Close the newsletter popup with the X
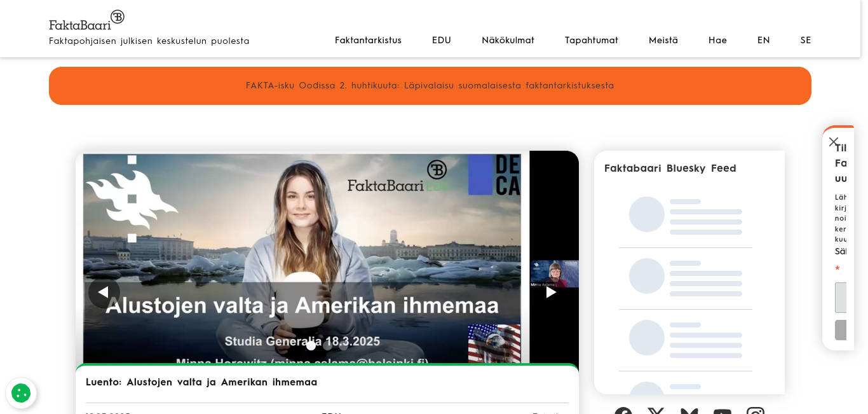The height and width of the screenshot is (414, 868). click(834, 142)
